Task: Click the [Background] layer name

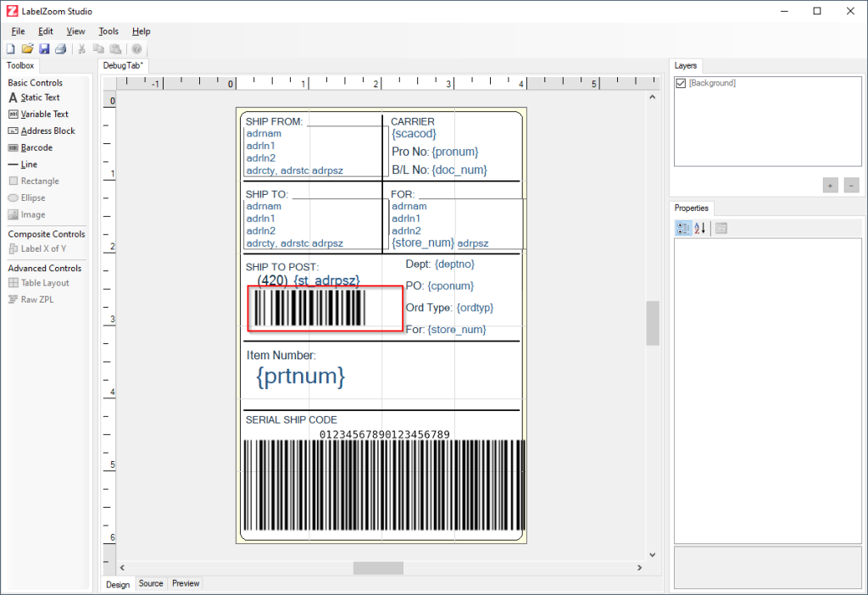Action: pyautogui.click(x=712, y=83)
